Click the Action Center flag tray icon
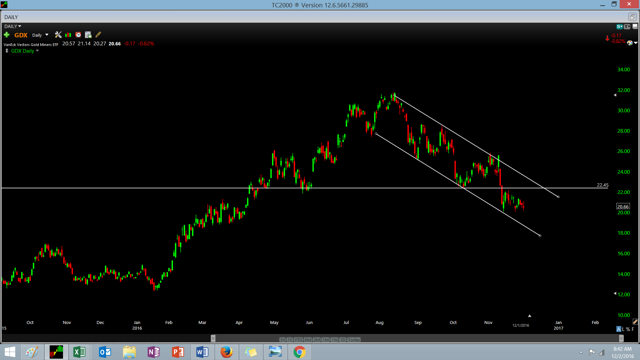640x360 pixels. pos(591,352)
